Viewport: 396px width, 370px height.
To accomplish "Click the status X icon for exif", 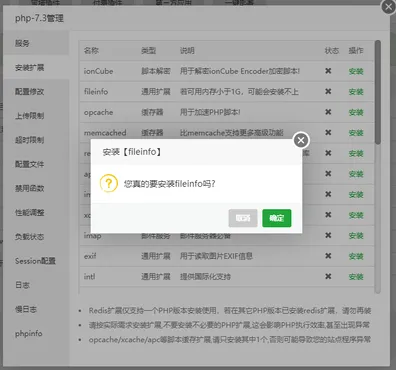I will tap(328, 256).
